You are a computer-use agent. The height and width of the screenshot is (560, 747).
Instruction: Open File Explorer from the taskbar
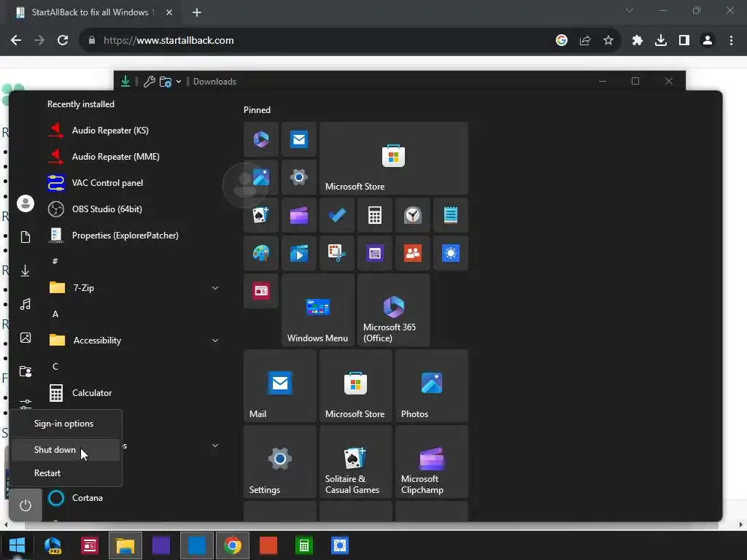(x=125, y=545)
